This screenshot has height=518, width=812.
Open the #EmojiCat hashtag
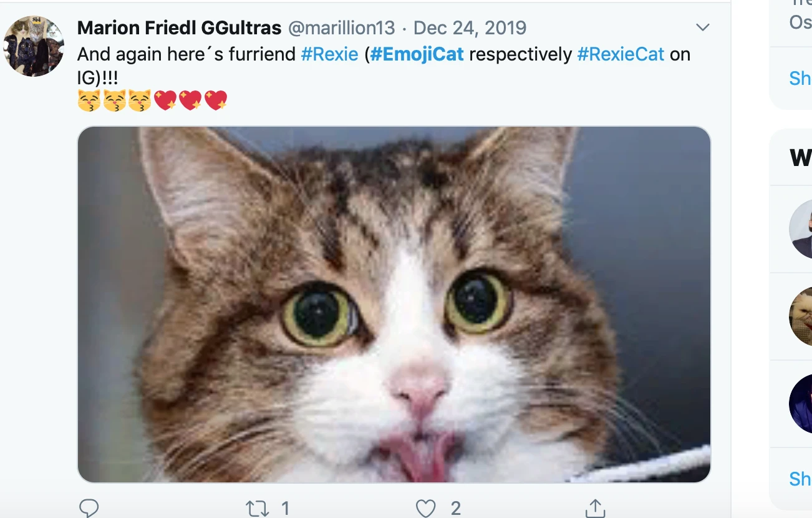coord(417,54)
